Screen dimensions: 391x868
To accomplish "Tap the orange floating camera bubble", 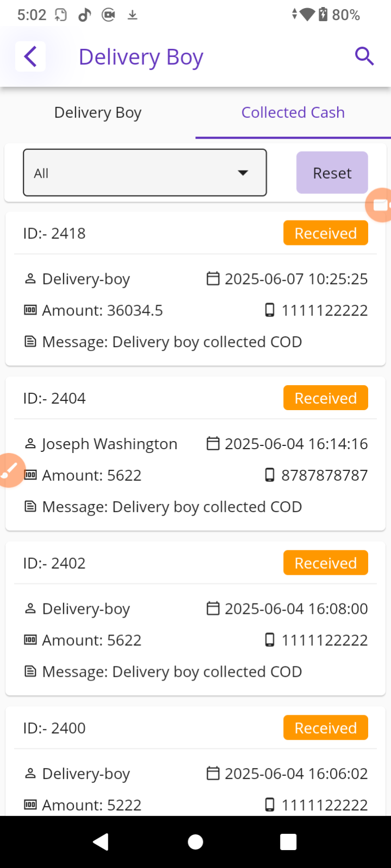I will tap(380, 205).
